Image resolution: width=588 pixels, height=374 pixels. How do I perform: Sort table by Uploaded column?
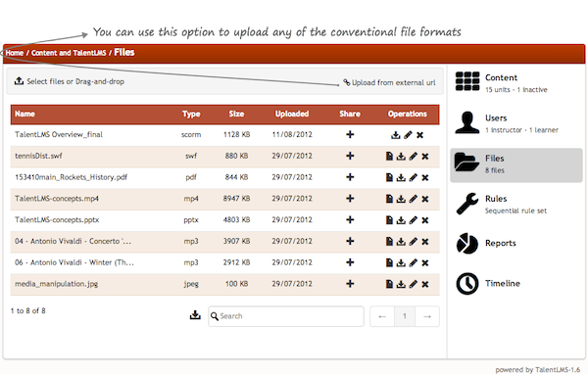(292, 114)
